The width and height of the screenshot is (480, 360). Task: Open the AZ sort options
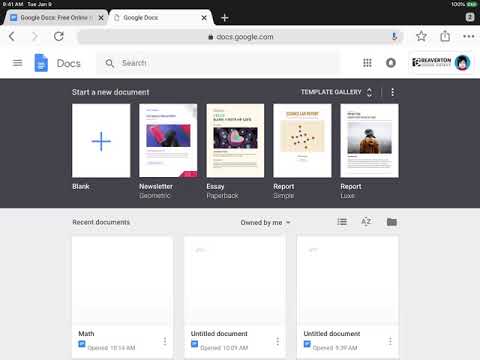(366, 222)
